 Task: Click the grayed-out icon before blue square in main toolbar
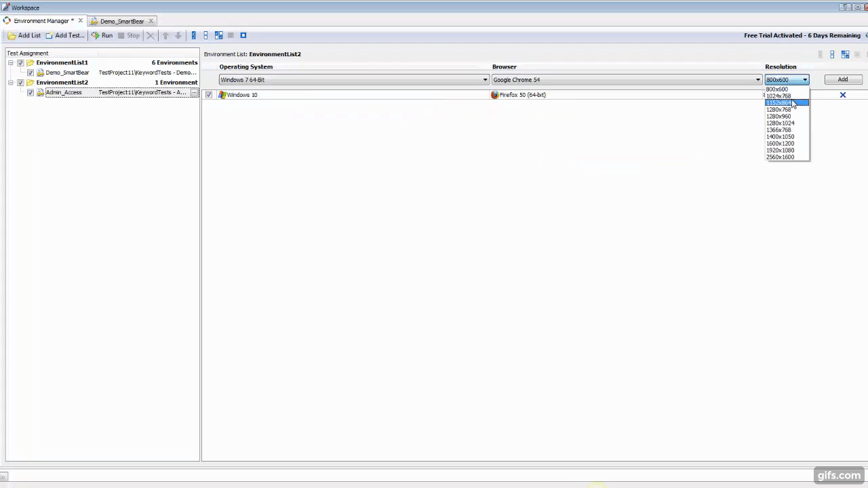tap(231, 35)
